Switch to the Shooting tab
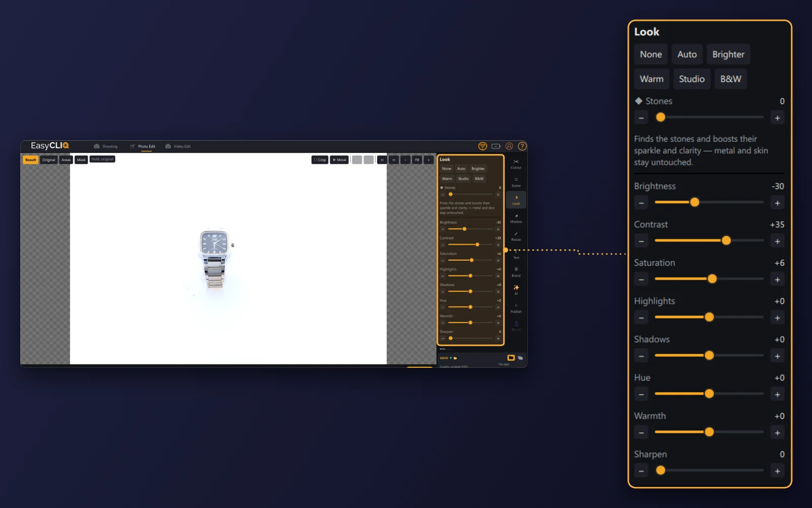This screenshot has height=508, width=812. click(106, 146)
